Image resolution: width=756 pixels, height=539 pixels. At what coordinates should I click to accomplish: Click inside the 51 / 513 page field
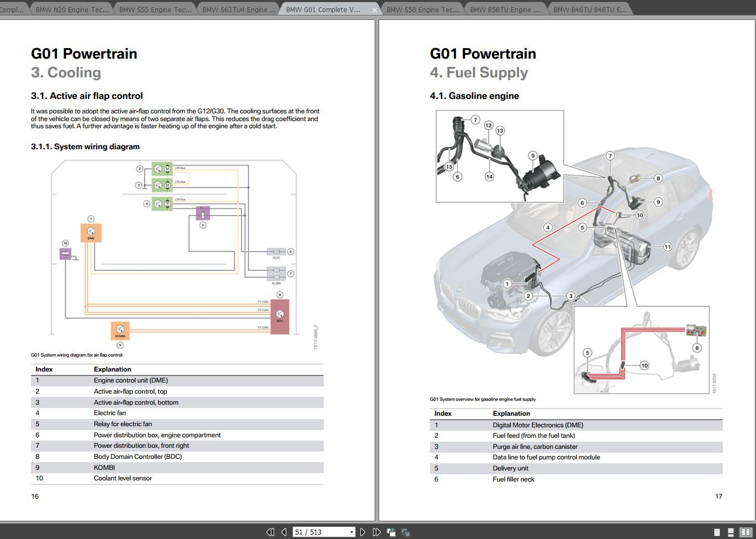coord(315,532)
